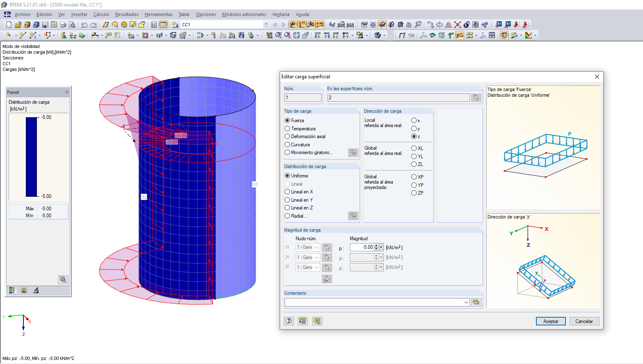This screenshot has width=643, height=364.
Task: Open the Archivo menu
Action: tap(22, 14)
